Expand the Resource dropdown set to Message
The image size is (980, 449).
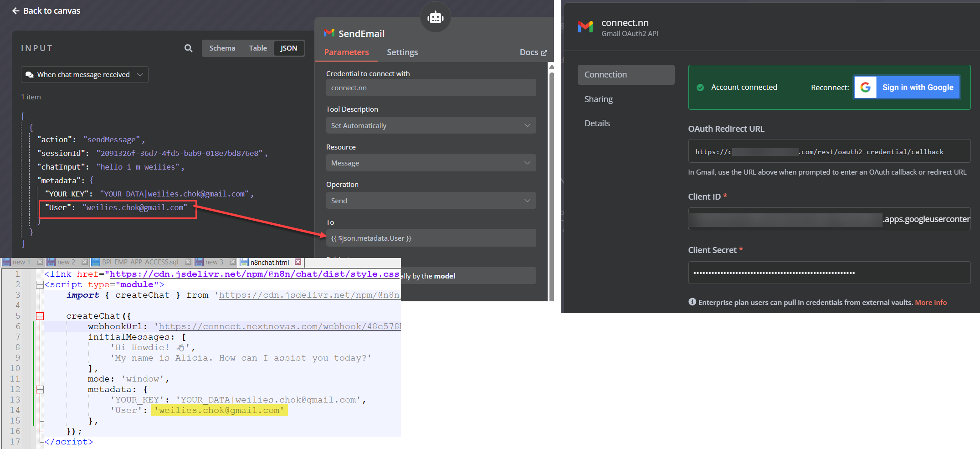tap(431, 163)
